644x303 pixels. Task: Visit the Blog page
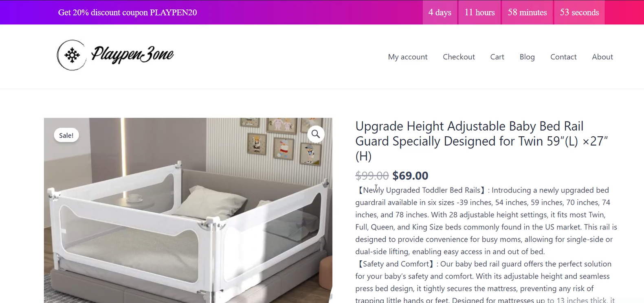(x=527, y=57)
